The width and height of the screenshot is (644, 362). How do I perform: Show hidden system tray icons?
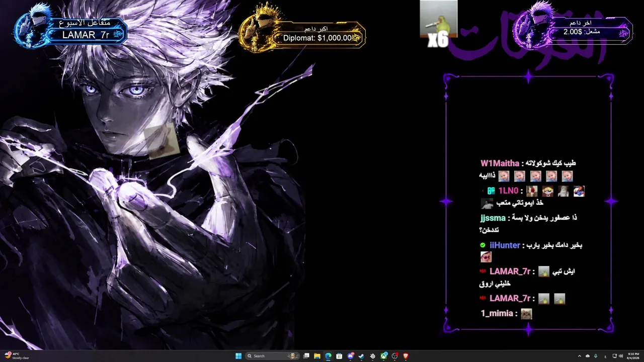tap(579, 356)
